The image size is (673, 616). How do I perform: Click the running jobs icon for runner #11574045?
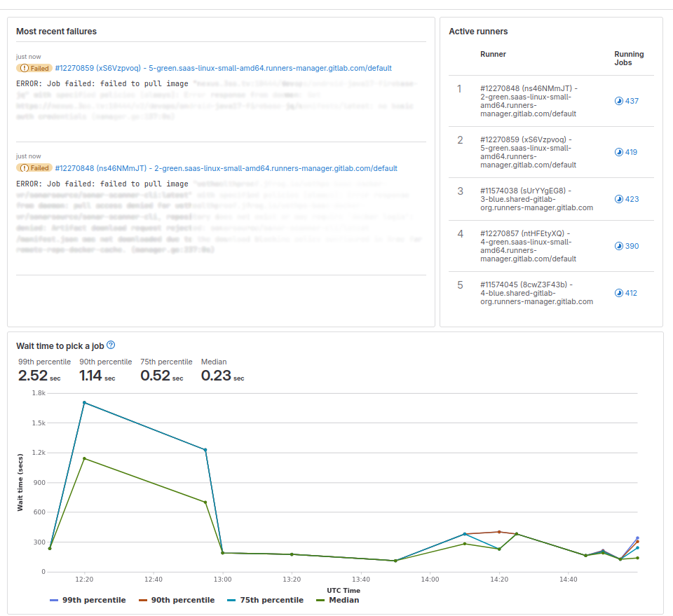pos(618,293)
